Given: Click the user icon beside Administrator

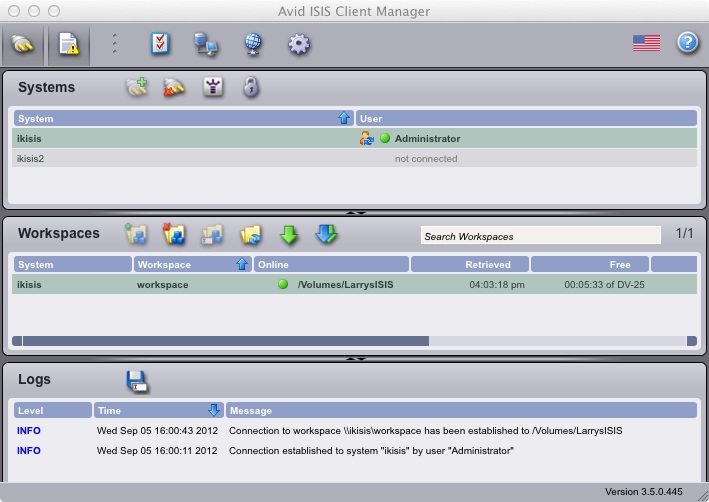Looking at the screenshot, I should [x=367, y=138].
